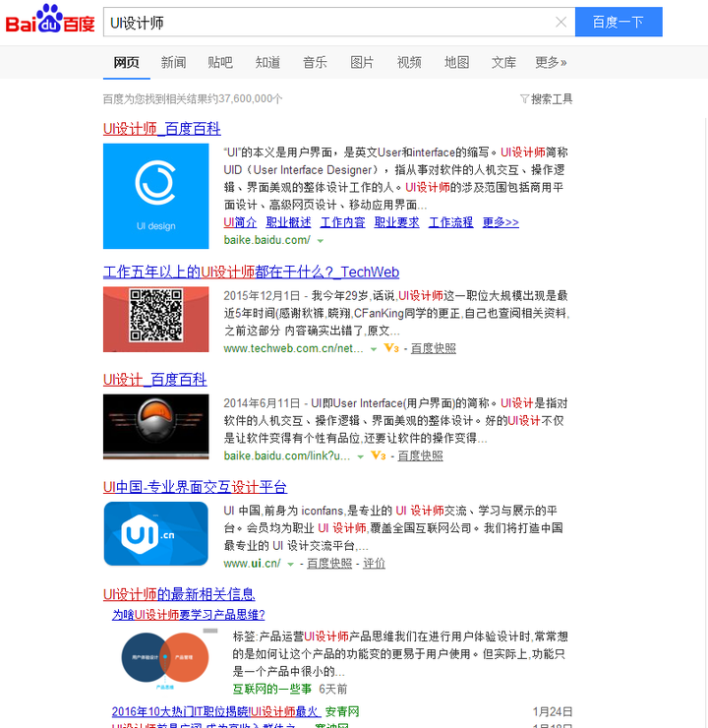This screenshot has height=728, width=708.
Task: Open 百度快照 for the UI设计 result
Action: pos(420,455)
